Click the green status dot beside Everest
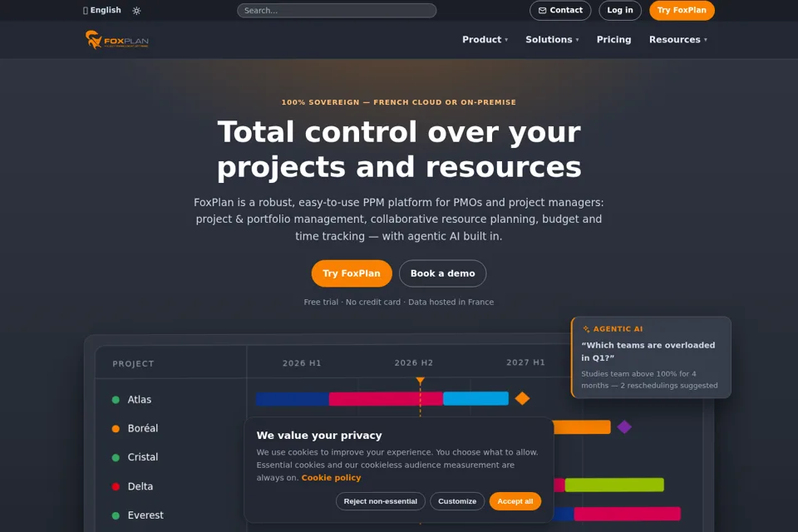 (x=116, y=515)
